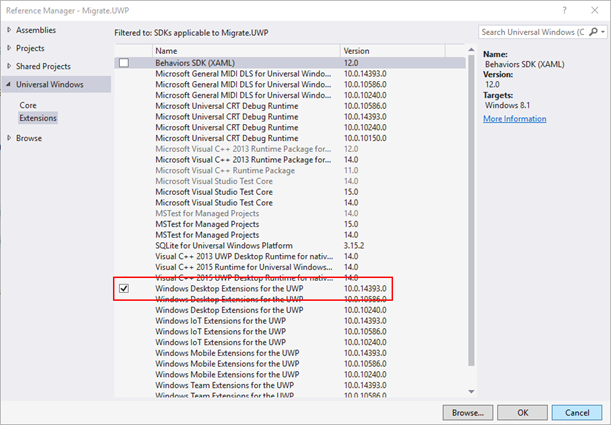
Task: Select Windows Mobile Extensions for the UWP 10.0.10240.0
Action: coord(290,374)
